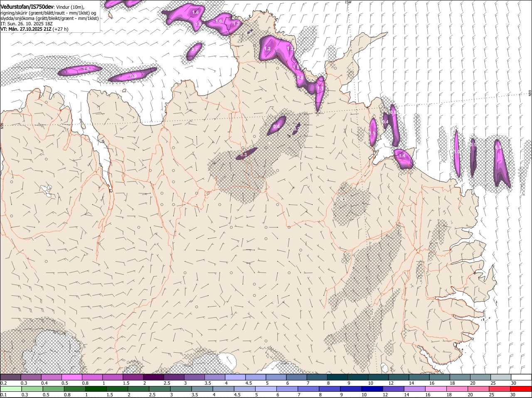This screenshot has width=532, height=398.
Task: Click upper legend swatch starting at 1.5
Action: [133, 377]
